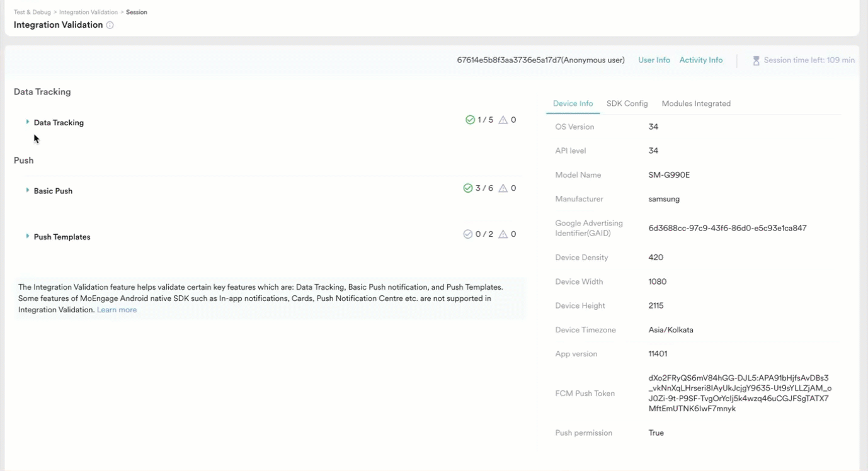This screenshot has width=868, height=471.
Task: Click the FCM Push Token value text
Action: point(740,394)
